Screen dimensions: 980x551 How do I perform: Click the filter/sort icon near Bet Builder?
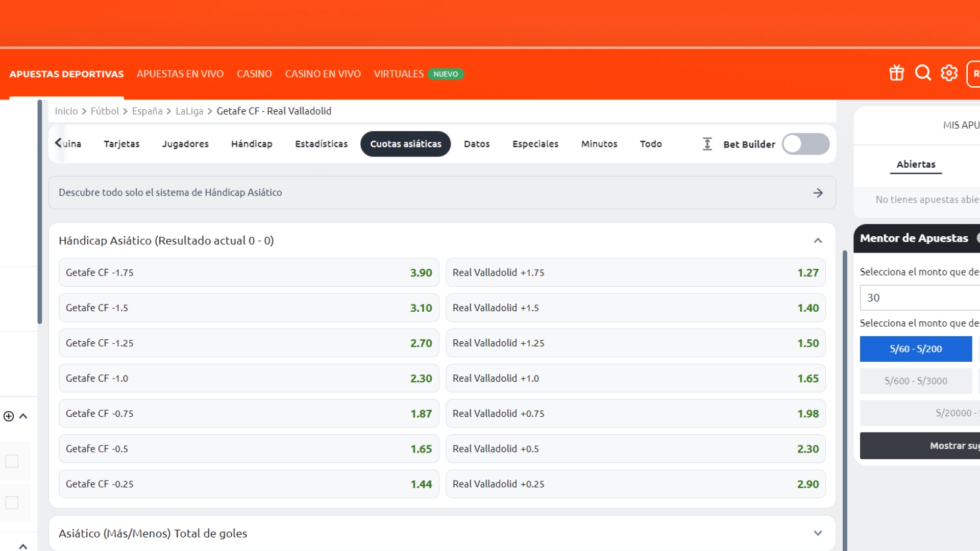pyautogui.click(x=707, y=144)
